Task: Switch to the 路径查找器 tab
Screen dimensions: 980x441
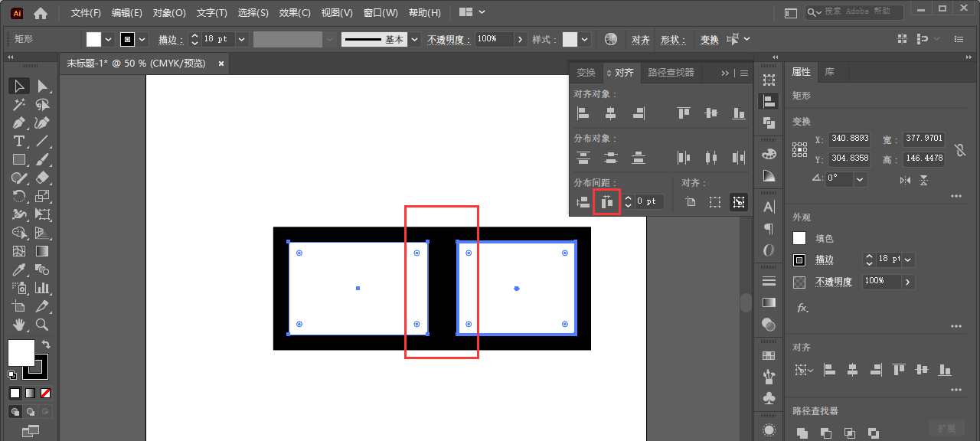Action: 671,73
